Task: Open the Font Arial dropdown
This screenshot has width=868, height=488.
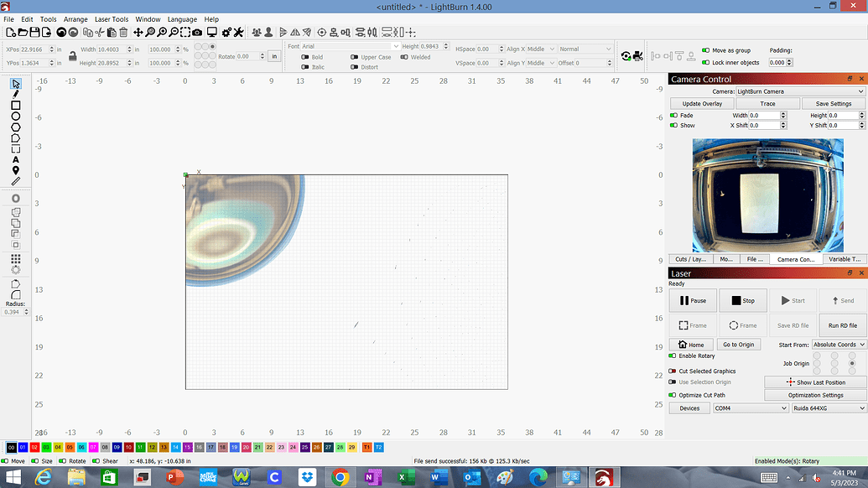Action: coord(351,47)
